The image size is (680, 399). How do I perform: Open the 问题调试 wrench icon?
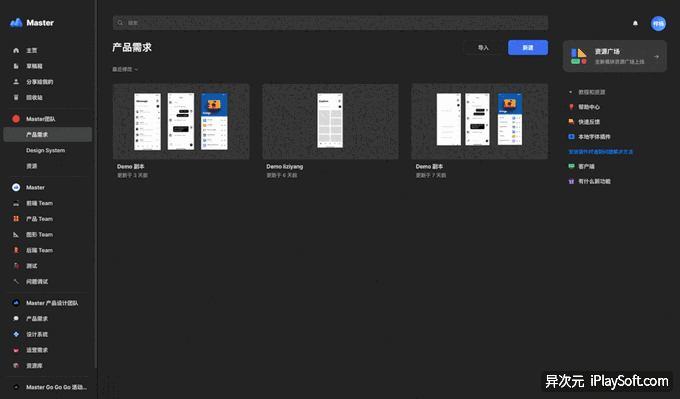pos(16,281)
